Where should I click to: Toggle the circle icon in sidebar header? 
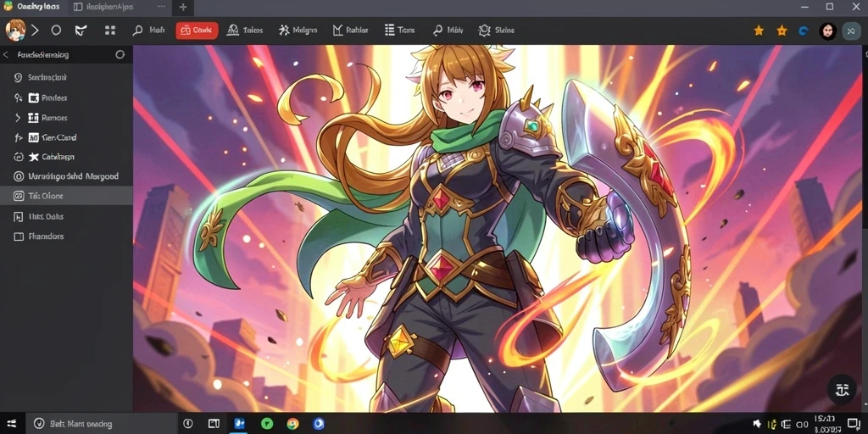click(x=120, y=55)
